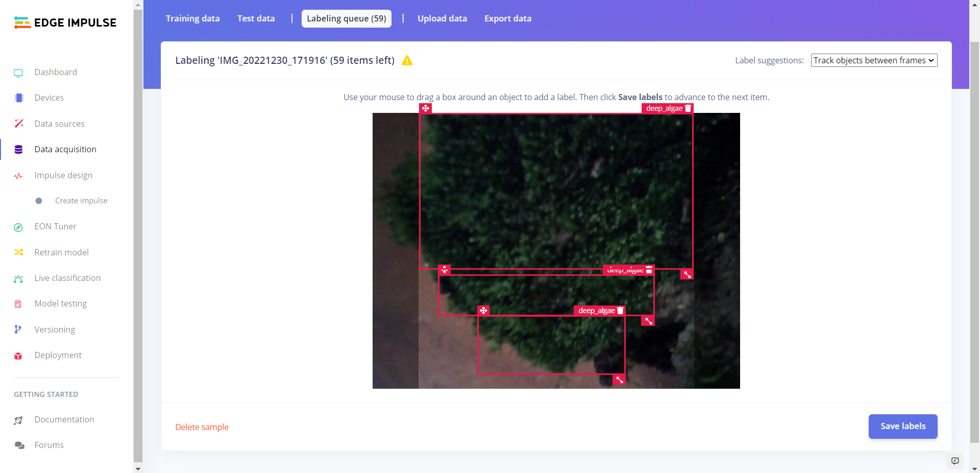Open the Label suggestions dropdown
980x473 pixels.
[x=874, y=60]
